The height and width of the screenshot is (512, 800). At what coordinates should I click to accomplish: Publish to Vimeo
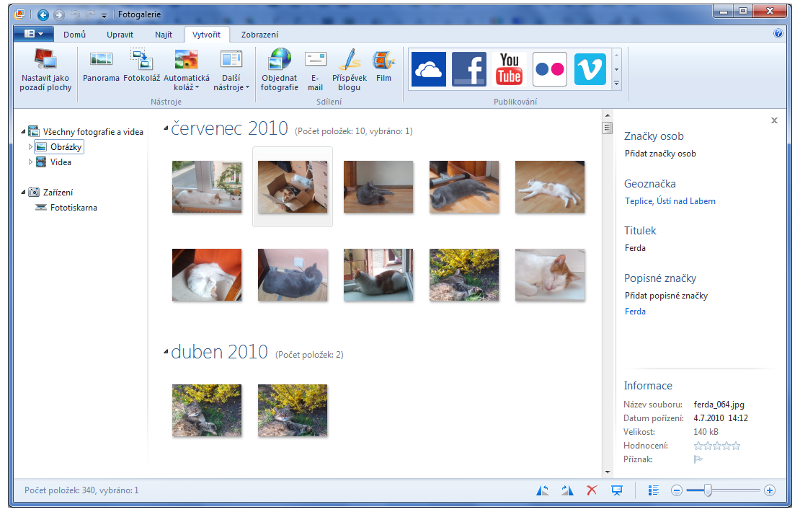click(590, 69)
